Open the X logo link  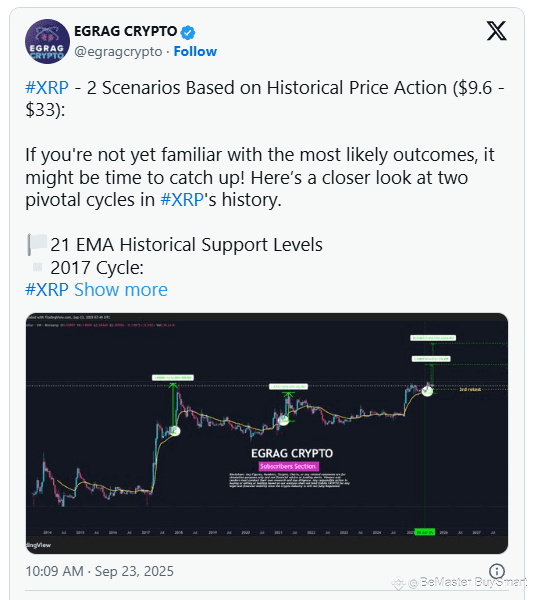point(496,31)
